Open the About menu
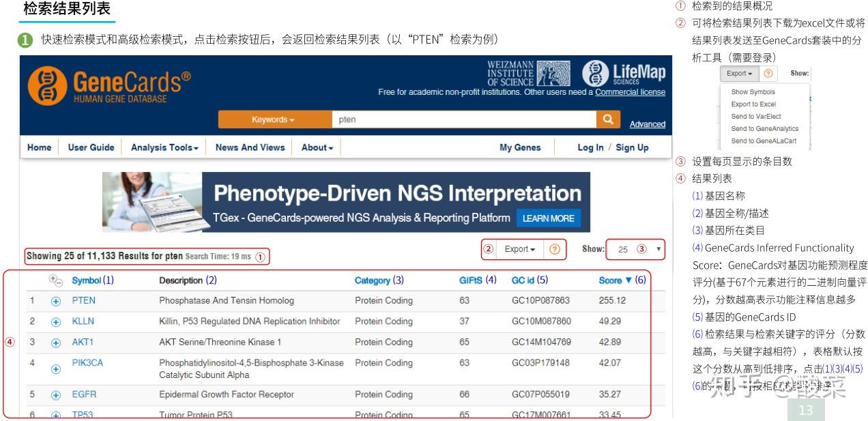Image resolution: width=868 pixels, height=421 pixels. 316,147
